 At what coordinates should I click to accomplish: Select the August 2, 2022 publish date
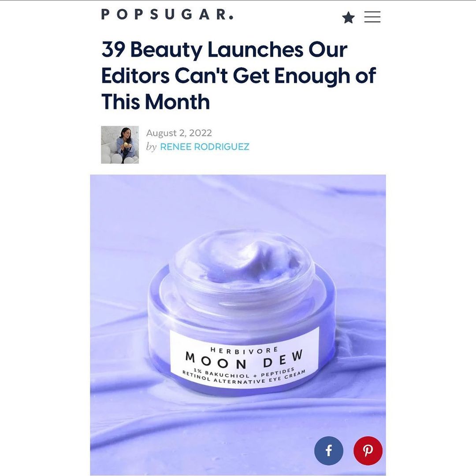[x=179, y=133]
